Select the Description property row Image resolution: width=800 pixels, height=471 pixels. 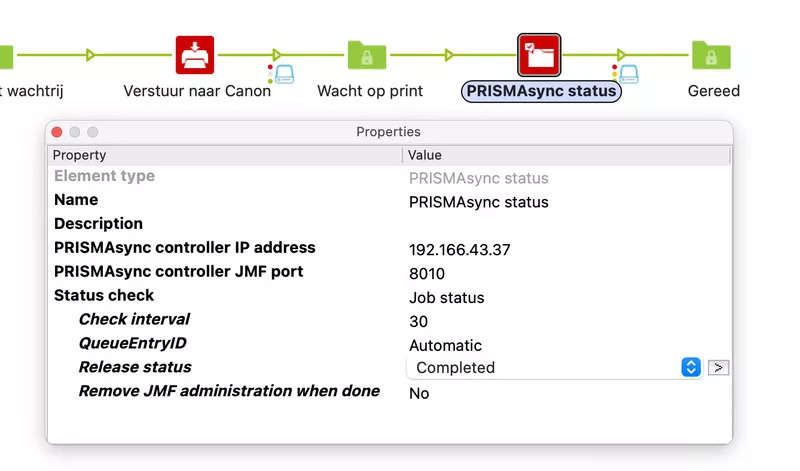[390, 224]
